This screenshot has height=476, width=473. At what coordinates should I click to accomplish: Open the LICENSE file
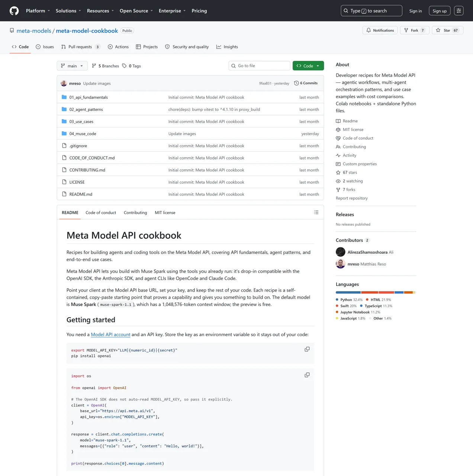[77, 182]
